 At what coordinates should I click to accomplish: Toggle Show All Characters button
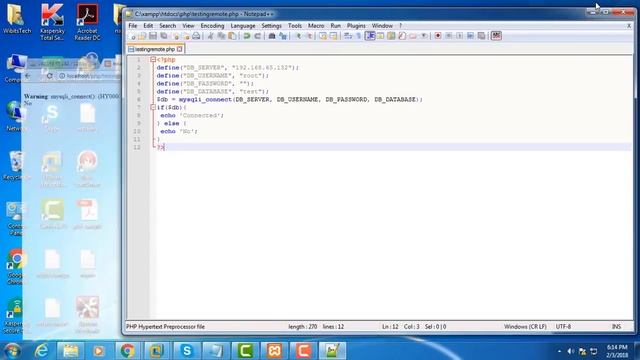pyautogui.click(x=358, y=36)
